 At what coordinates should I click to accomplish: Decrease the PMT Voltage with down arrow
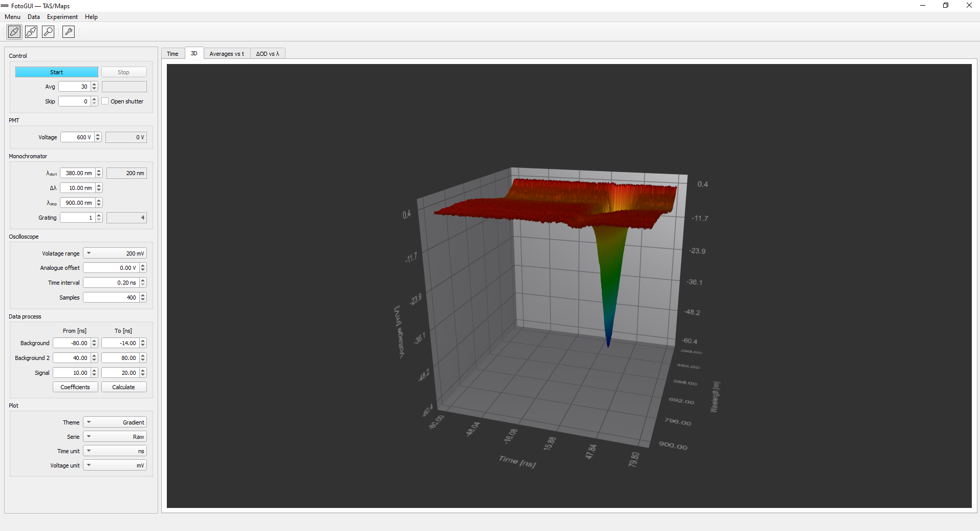[98, 139]
